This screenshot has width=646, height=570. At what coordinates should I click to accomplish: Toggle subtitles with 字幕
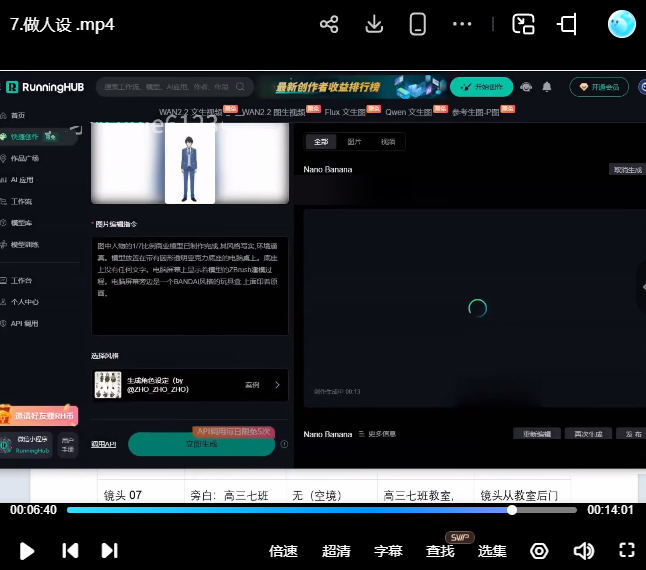coord(388,551)
